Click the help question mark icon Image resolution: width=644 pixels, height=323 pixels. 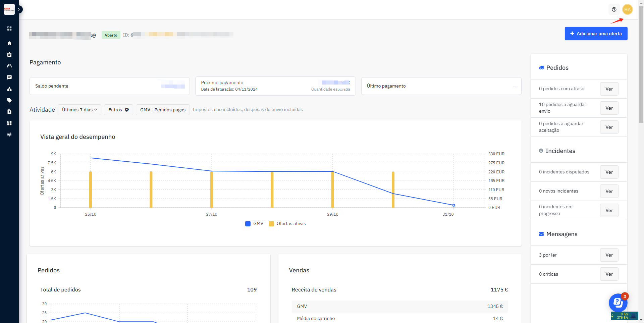[614, 9]
